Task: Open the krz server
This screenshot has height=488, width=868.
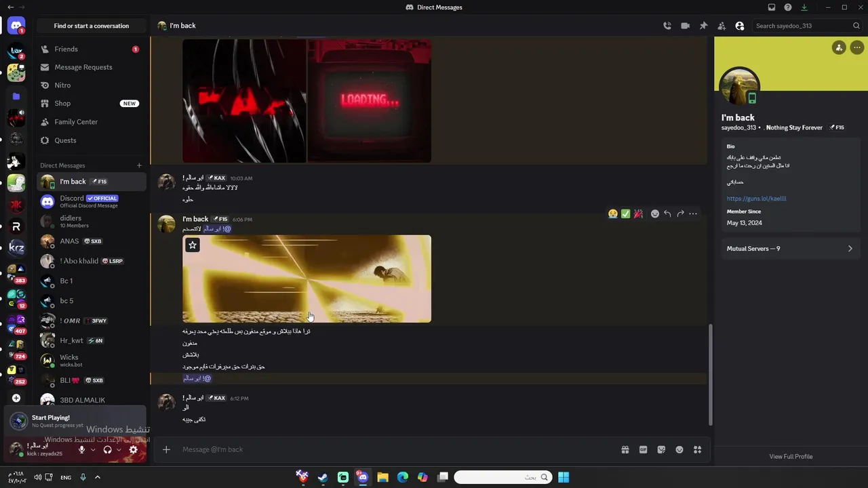Action: pos(16,248)
